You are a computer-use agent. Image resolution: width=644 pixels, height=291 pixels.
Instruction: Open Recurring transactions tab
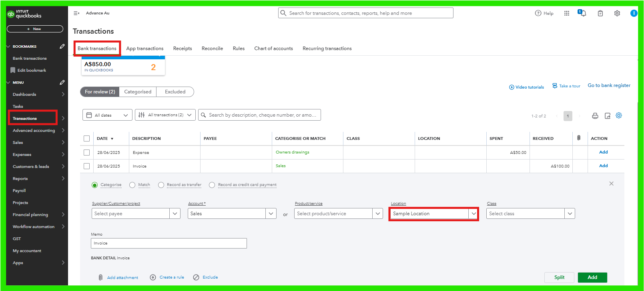pos(327,48)
